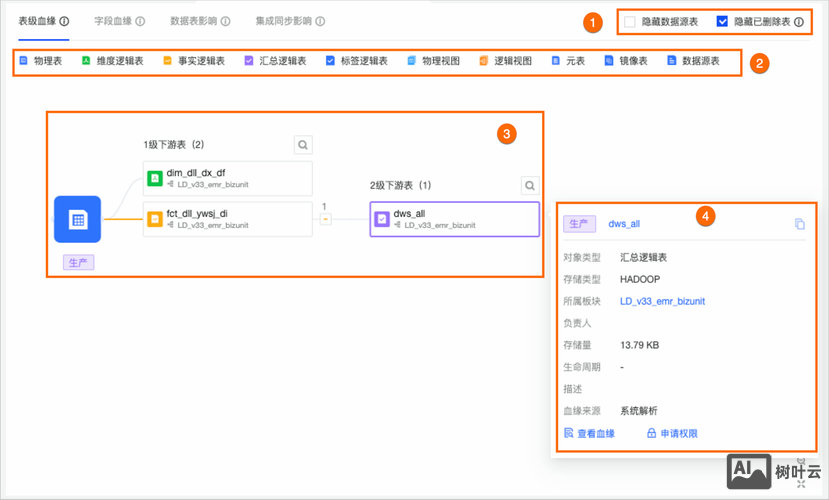Image resolution: width=829 pixels, height=500 pixels.
Task: Select the fct_dll_ywsj_di table node
Action: click(227, 219)
